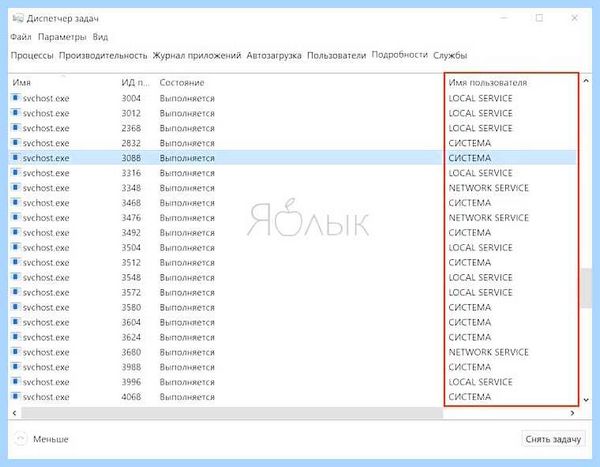Click the Снять задачу button
The image size is (600, 467).
click(553, 439)
